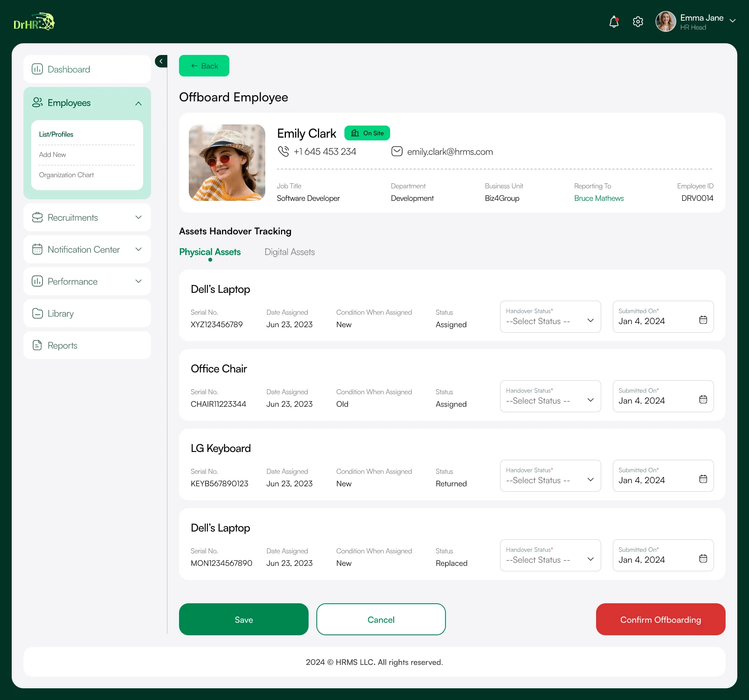Open calendar icon for MON1234567890 submitted date
749x700 pixels.
tap(703, 558)
